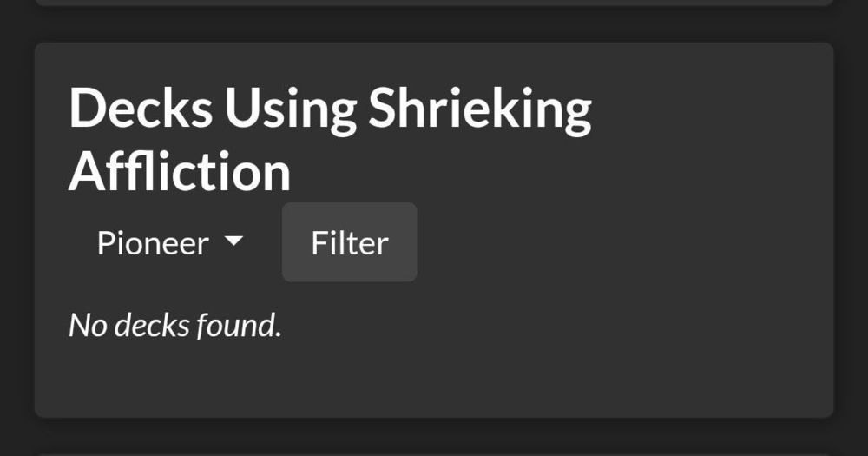The image size is (868, 456).
Task: Open the Pioneer format dropdown
Action: tap(169, 242)
